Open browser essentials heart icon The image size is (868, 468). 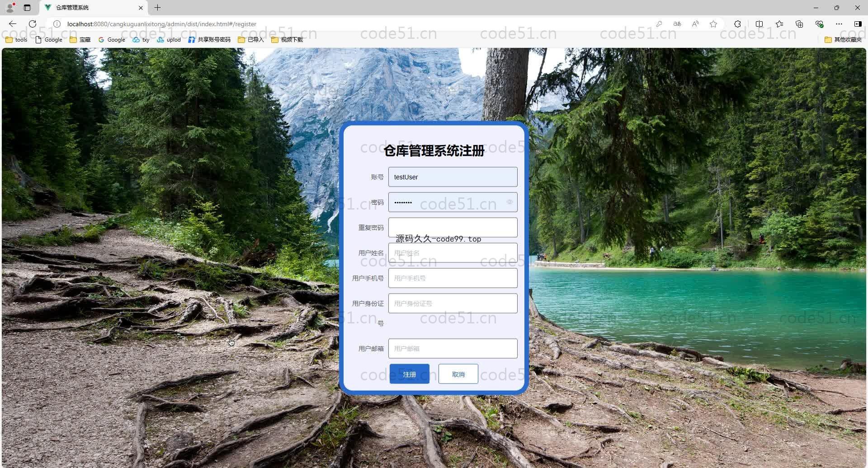(x=819, y=24)
